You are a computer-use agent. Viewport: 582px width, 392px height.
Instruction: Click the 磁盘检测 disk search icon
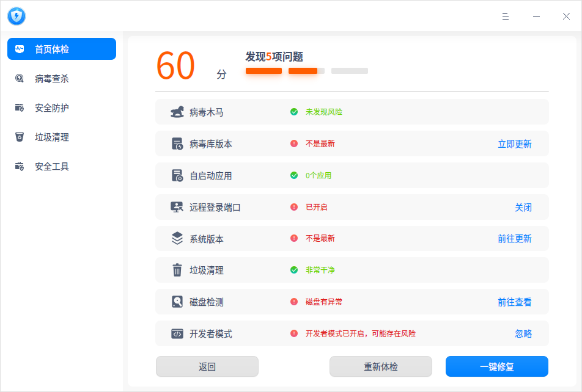[x=177, y=302]
